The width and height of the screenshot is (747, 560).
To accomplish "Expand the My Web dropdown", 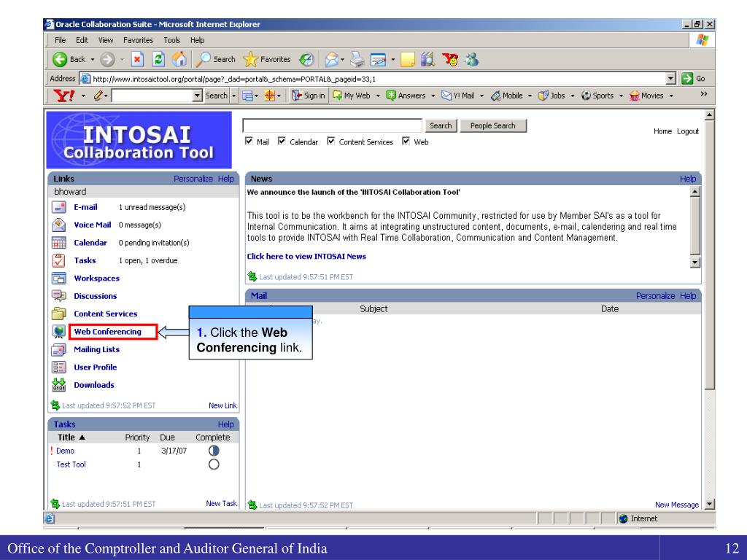I will [x=378, y=96].
